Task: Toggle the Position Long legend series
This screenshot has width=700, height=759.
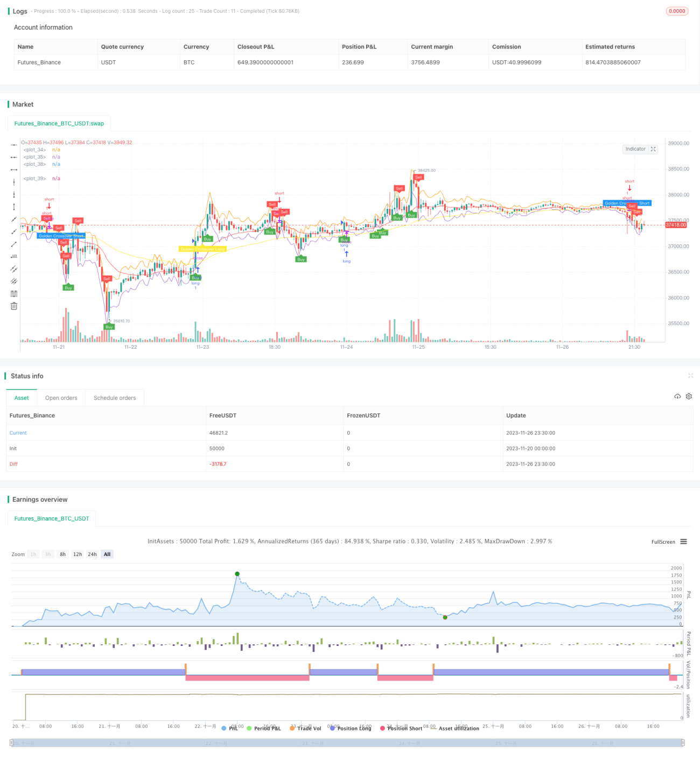Action: 351,728
